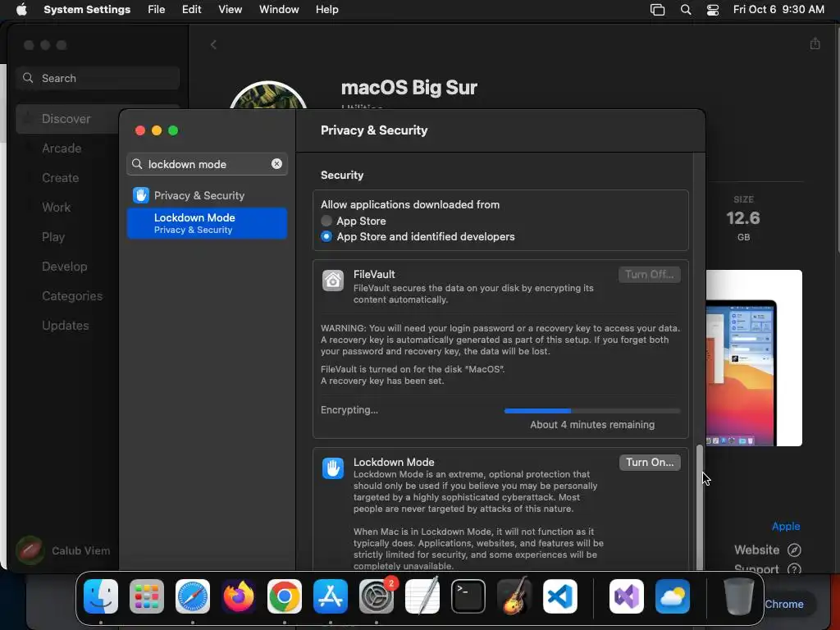Viewport: 840px width, 630px height.
Task: Open TextEdit from the dock
Action: tap(422, 596)
